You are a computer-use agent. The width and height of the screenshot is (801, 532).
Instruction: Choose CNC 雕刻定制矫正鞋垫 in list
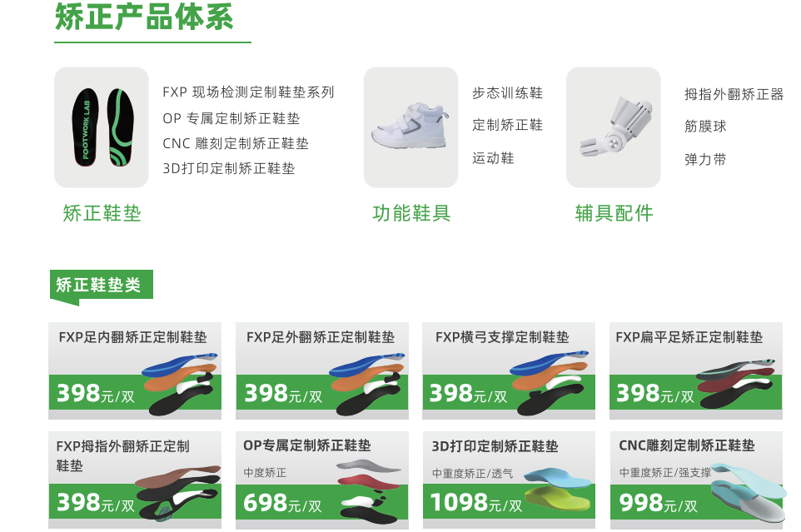tap(236, 143)
